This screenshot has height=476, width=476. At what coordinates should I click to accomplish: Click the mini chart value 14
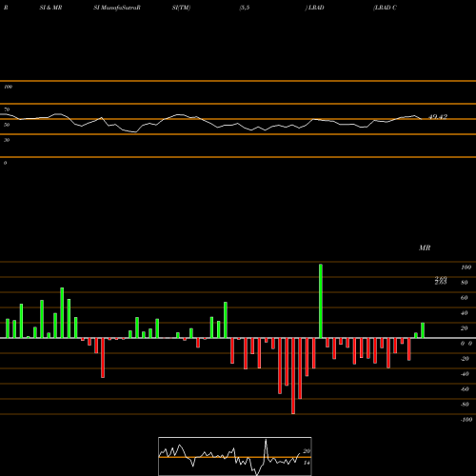(307, 463)
